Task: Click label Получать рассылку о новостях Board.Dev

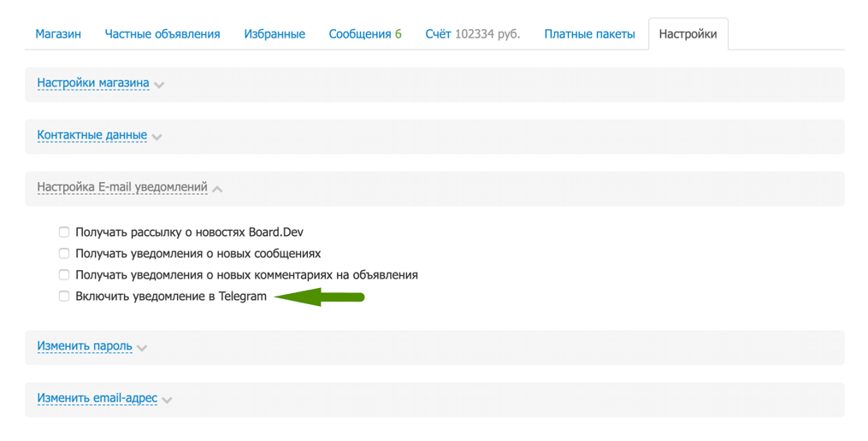Action: pos(189,232)
